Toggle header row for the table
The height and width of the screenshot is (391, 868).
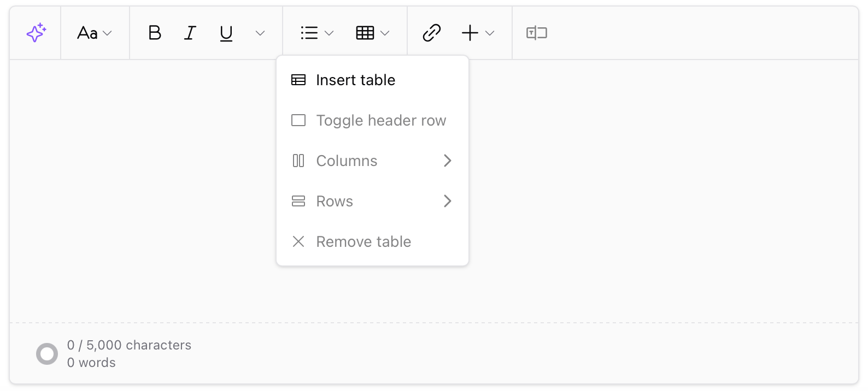[381, 120]
